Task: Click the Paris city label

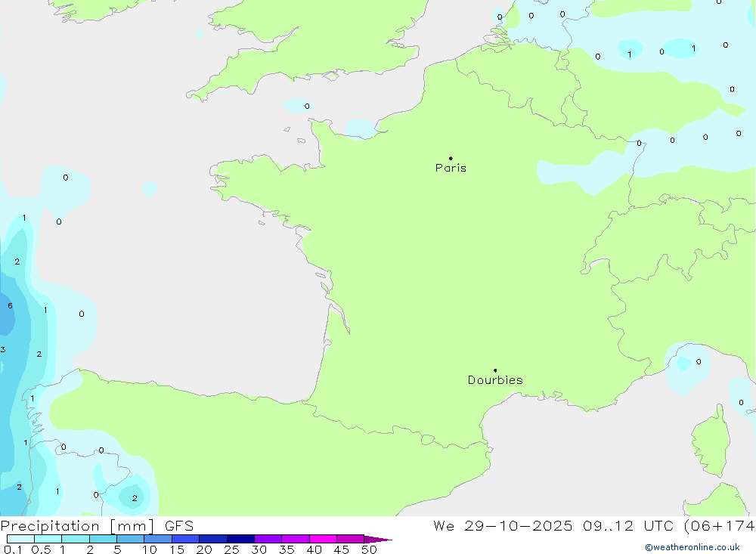Action: (x=451, y=168)
